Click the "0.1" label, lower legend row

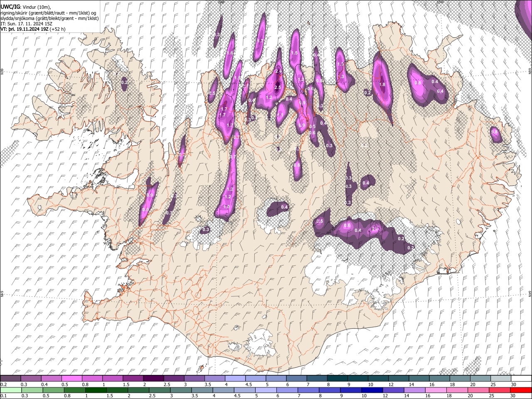click(x=3, y=396)
